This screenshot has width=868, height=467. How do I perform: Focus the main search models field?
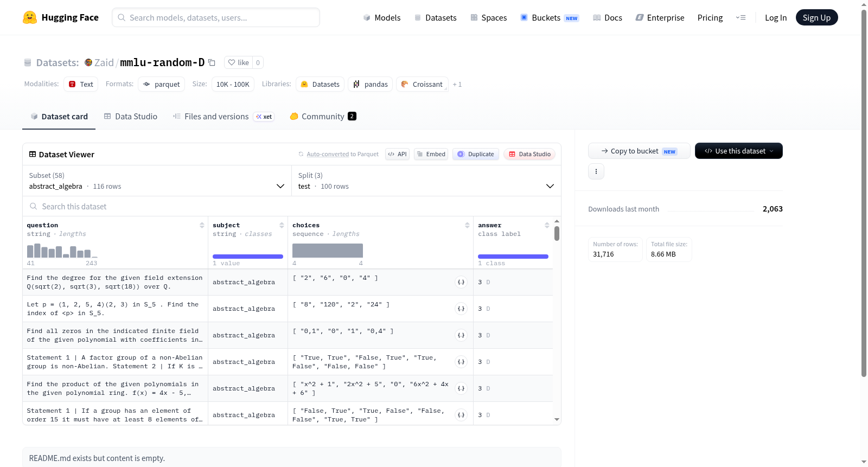pyautogui.click(x=216, y=17)
